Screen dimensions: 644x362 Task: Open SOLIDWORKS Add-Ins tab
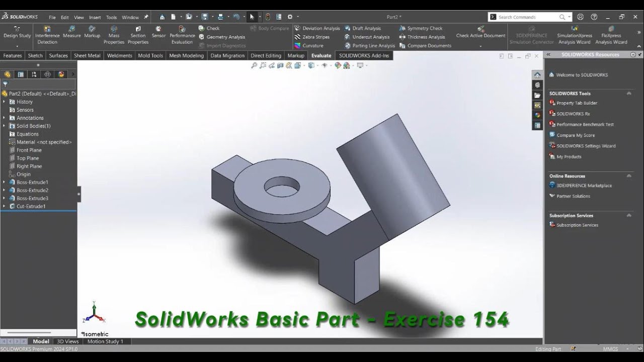click(x=364, y=56)
